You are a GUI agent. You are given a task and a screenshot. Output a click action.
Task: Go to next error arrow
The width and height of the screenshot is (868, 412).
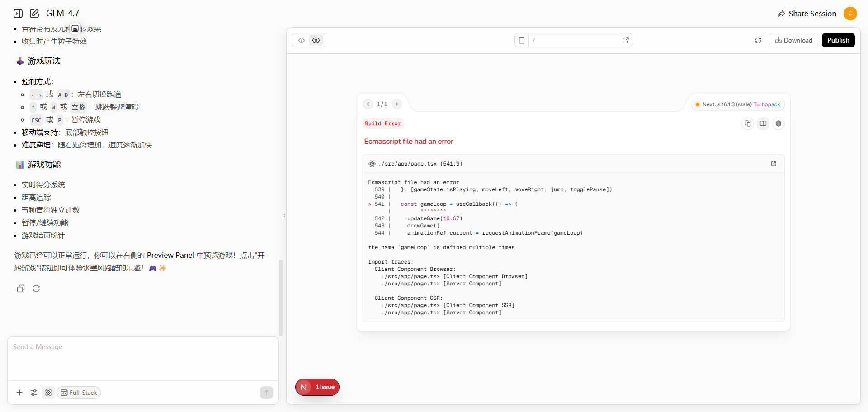coord(397,104)
